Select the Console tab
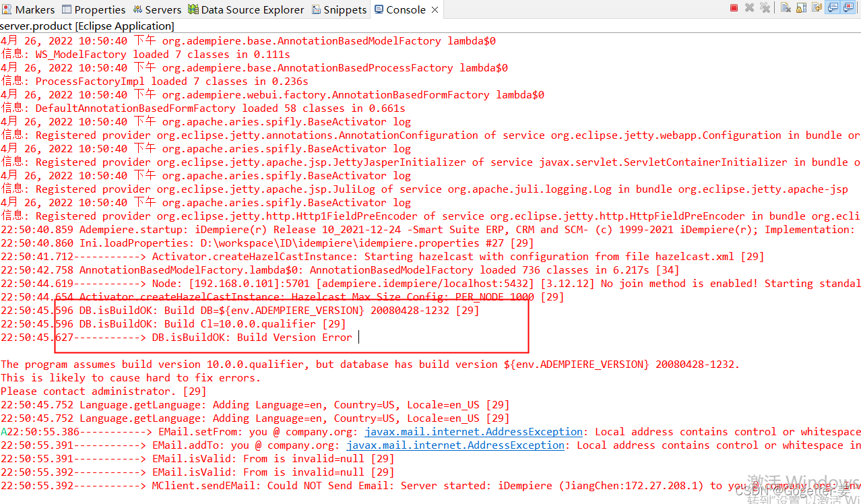Viewport: 861px width, 504px height. click(x=401, y=9)
